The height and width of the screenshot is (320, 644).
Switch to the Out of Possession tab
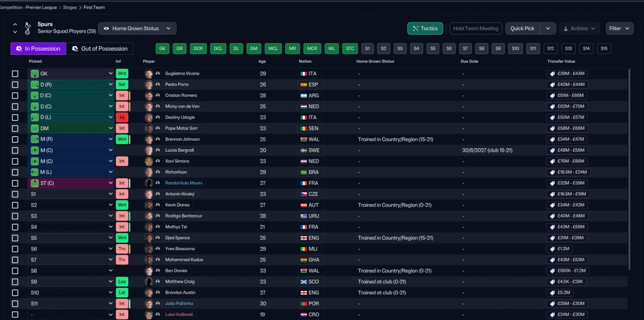tap(100, 49)
